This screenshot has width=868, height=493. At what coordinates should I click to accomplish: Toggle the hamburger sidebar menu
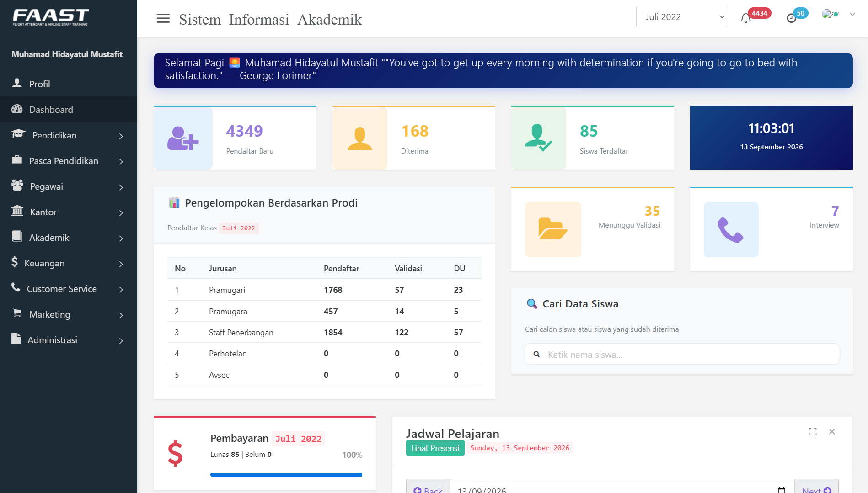tap(163, 19)
